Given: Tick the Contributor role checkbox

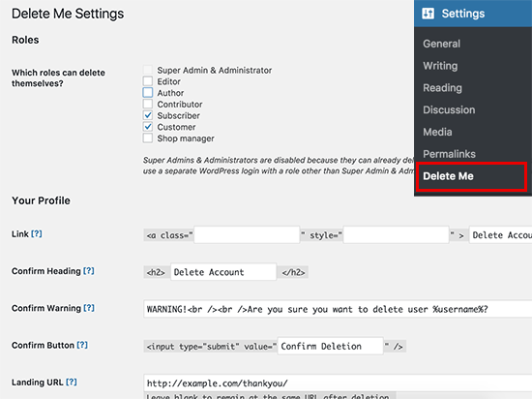Looking at the screenshot, I should [x=148, y=104].
